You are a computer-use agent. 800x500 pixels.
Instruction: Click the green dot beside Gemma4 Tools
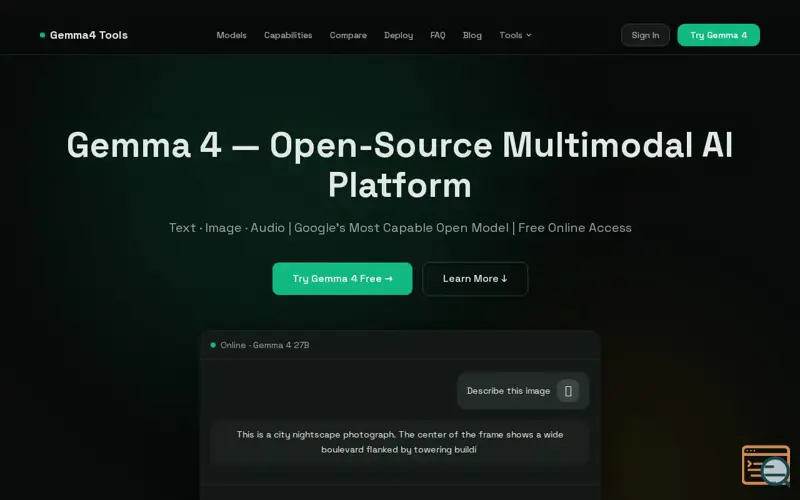(42, 35)
